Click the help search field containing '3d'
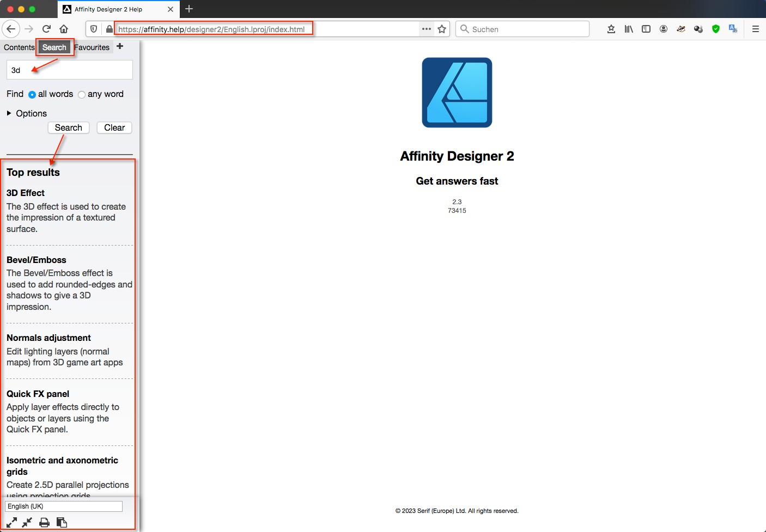Screen dimensions: 766x532 (x=70, y=70)
